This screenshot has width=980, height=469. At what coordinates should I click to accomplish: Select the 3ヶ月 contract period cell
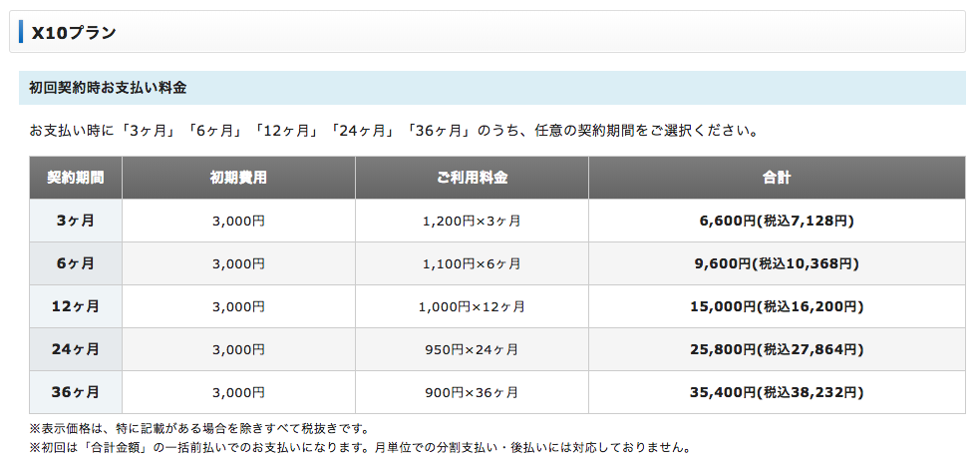(x=76, y=221)
